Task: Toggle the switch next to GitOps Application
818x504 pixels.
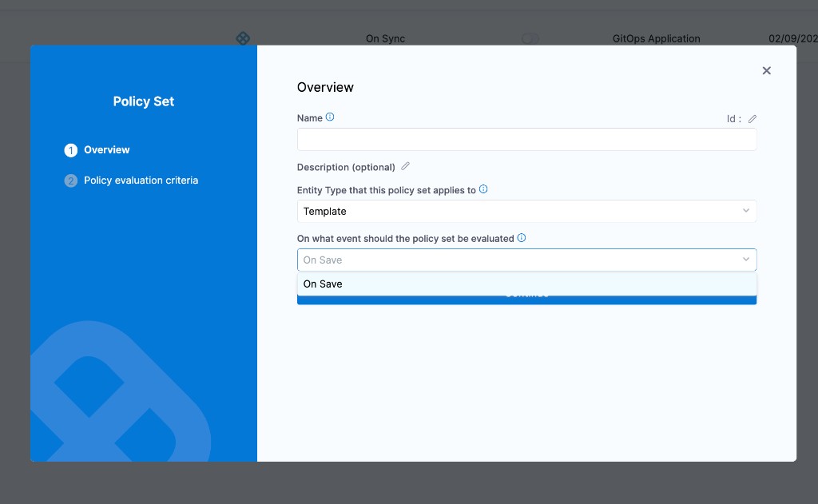Action: (530, 38)
